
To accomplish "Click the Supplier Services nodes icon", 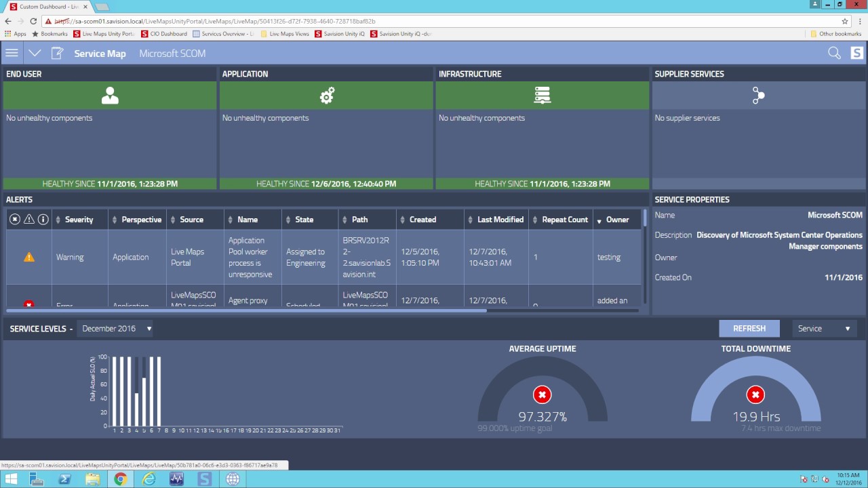I will point(758,96).
